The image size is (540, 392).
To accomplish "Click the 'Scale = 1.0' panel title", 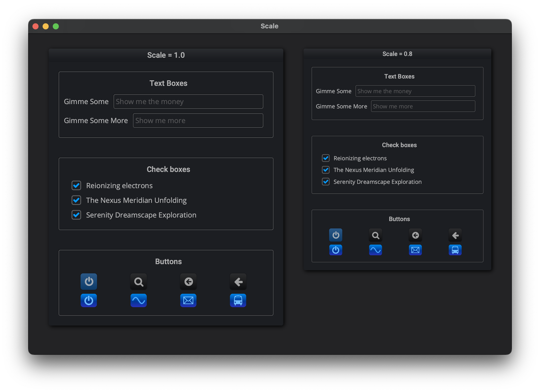I will point(166,55).
